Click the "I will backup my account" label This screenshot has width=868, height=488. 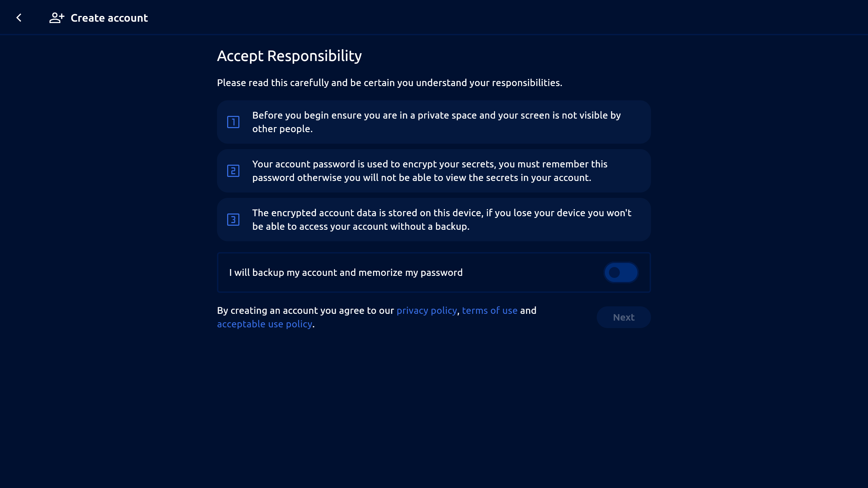tap(346, 272)
